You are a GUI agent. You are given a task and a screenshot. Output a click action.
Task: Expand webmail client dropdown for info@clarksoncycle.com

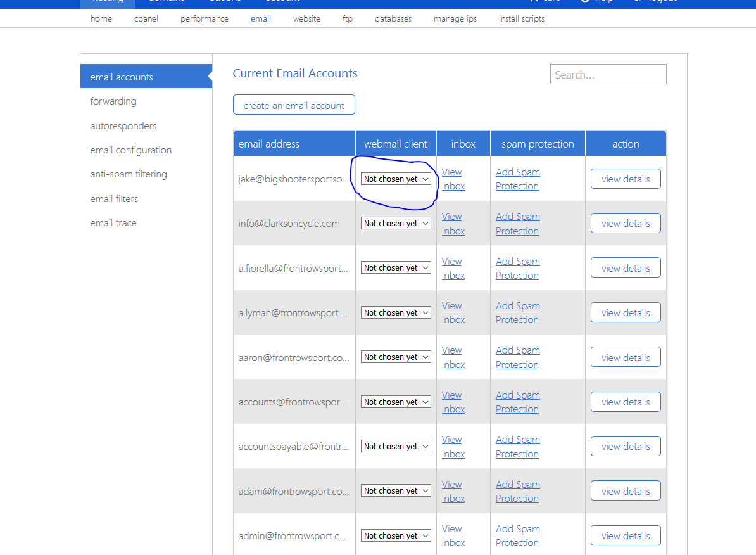[x=396, y=224]
